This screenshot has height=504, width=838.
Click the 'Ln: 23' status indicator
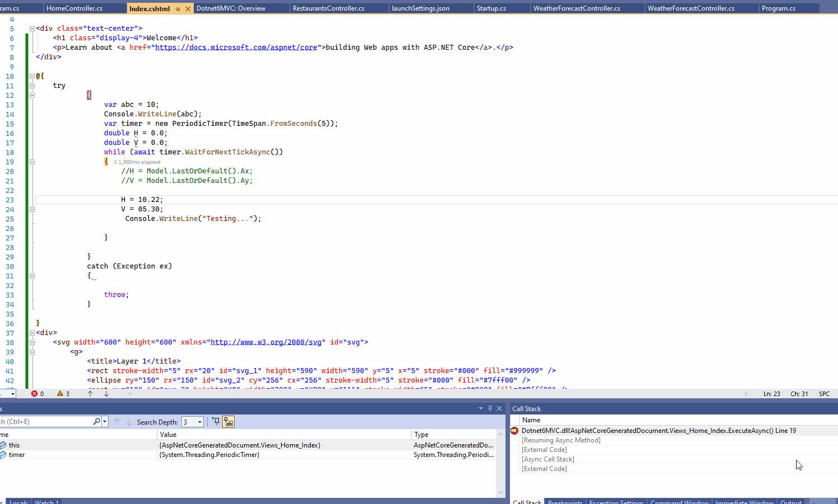point(771,394)
